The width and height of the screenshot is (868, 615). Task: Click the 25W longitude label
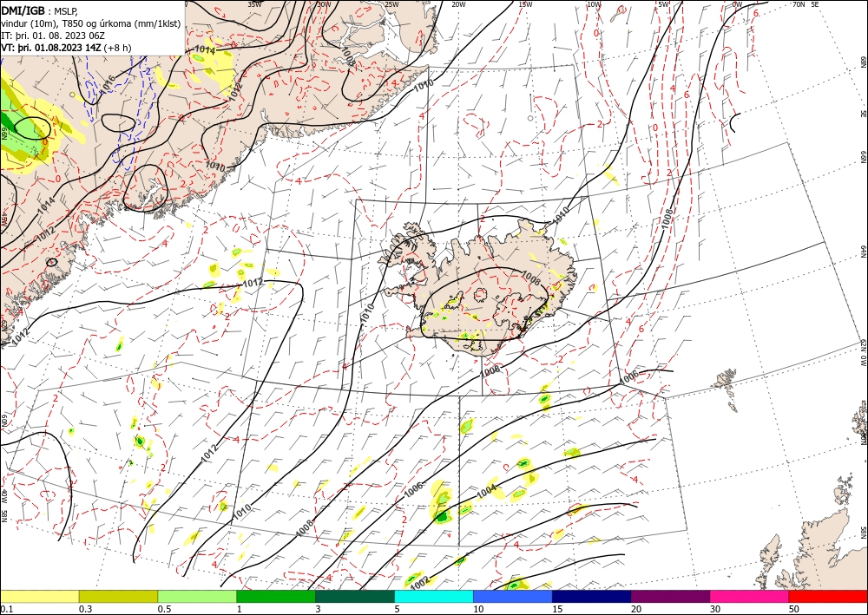pos(391,3)
